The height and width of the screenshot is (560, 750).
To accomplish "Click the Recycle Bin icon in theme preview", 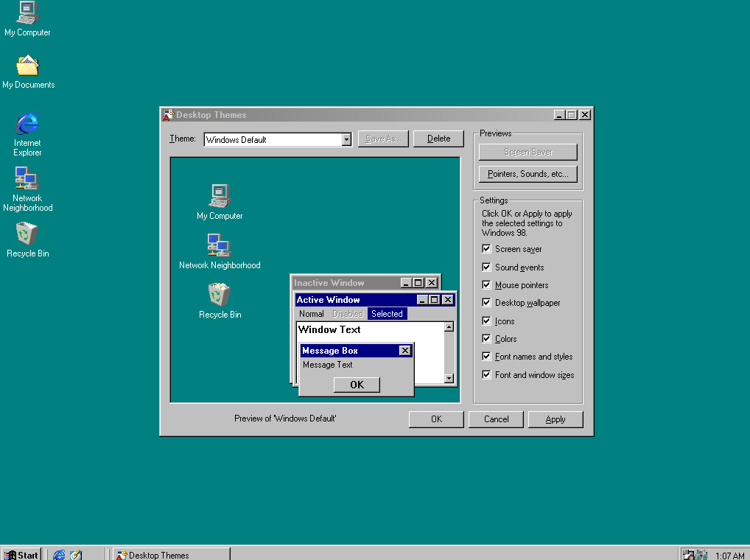I will [220, 295].
